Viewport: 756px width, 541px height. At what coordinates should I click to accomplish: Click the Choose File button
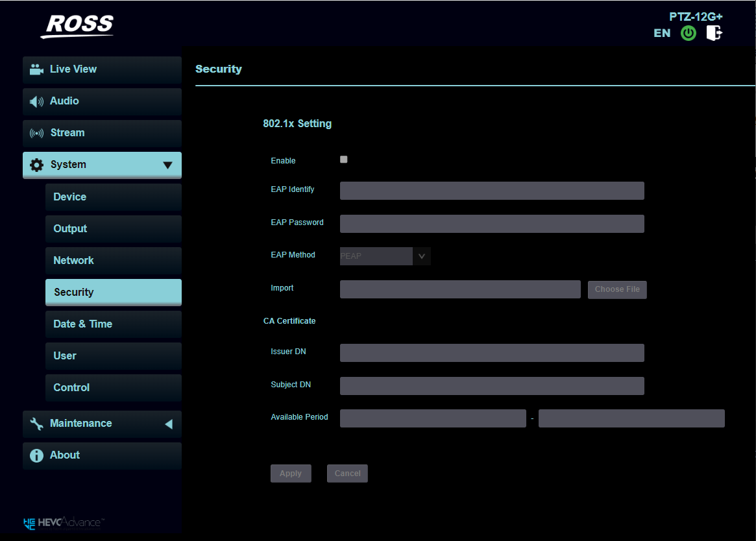click(x=616, y=289)
